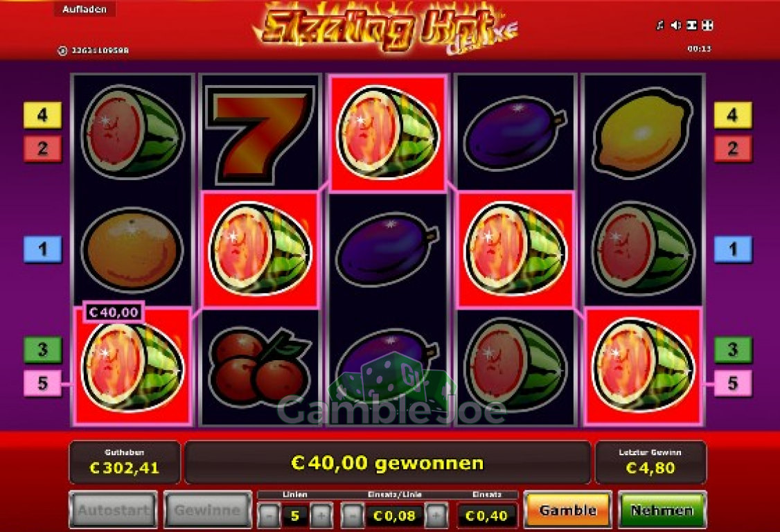Select red payline 2 marker on left
Viewport: 780px width, 532px height.
click(43, 148)
